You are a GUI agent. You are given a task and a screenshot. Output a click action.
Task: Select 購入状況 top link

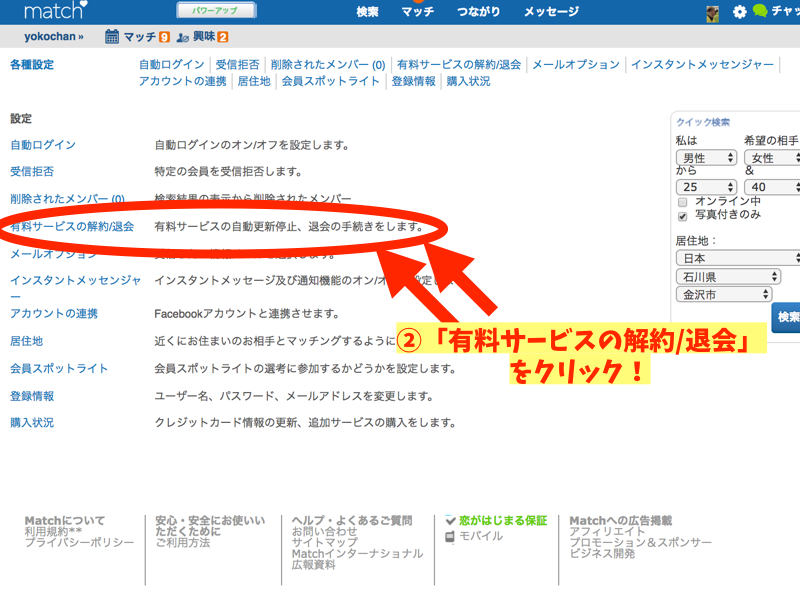[x=468, y=82]
